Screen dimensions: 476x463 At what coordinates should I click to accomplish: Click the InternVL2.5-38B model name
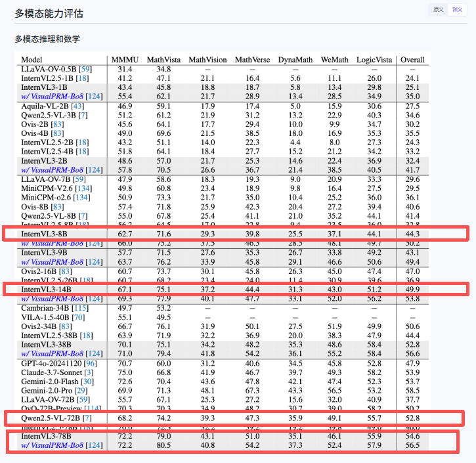point(49,336)
